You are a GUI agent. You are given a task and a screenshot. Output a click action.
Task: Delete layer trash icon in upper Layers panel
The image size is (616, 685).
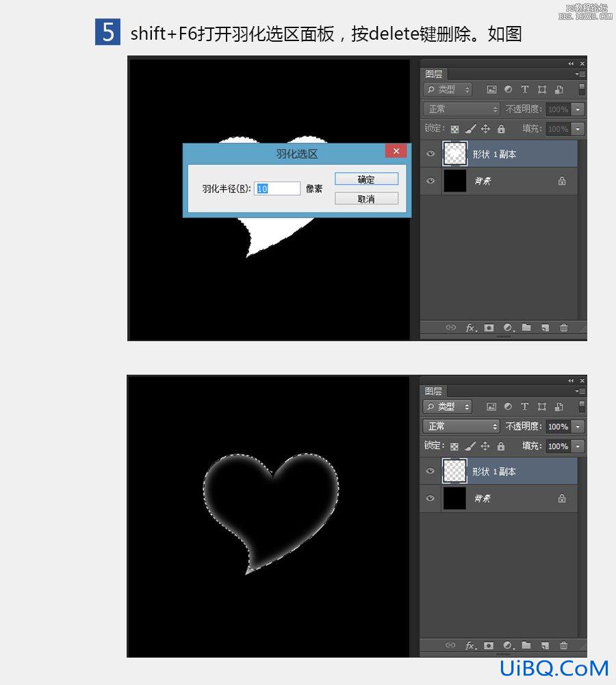click(x=563, y=327)
